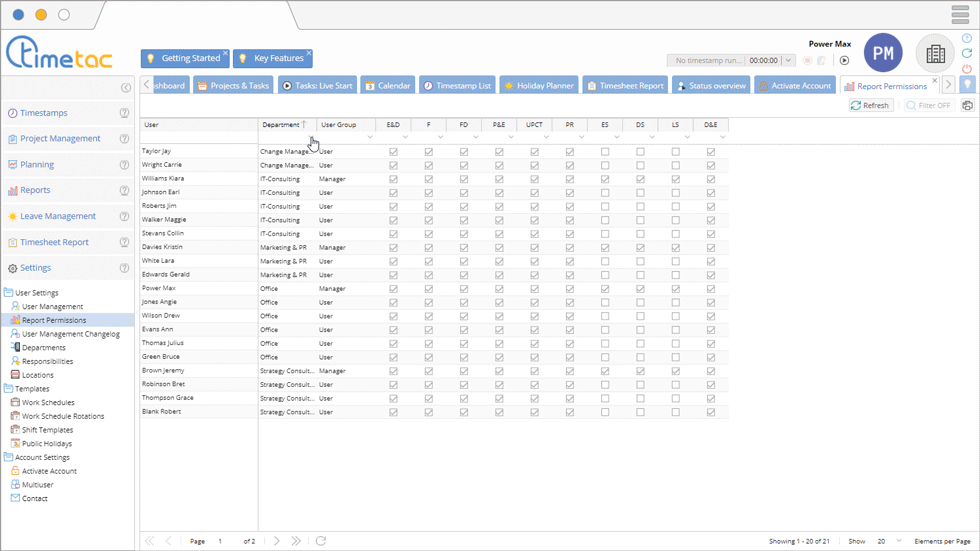Close the Report Permissions tab
This screenshot has width=980, height=551.
click(935, 81)
